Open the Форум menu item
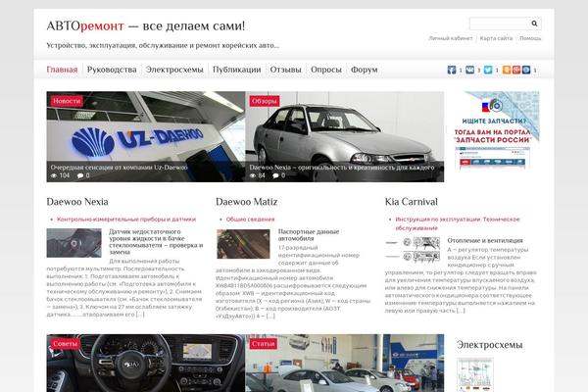588x392 pixels. point(365,70)
